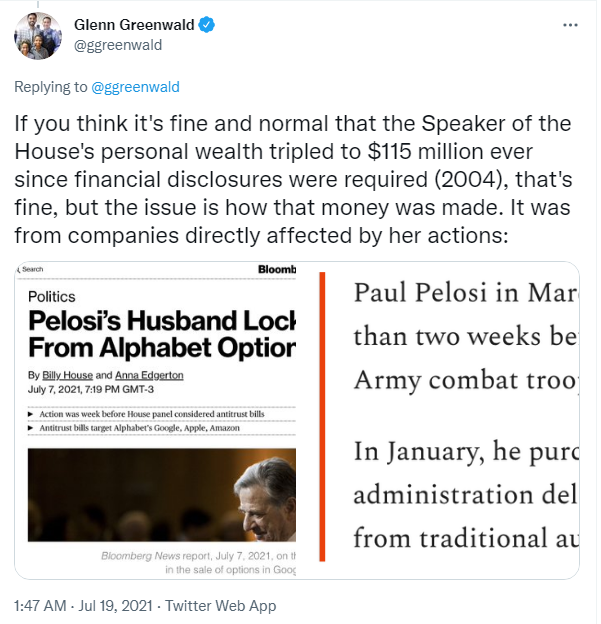This screenshot has width=601, height=624.
Task: Click the Bloomberg Search magnifier icon
Action: coord(25,269)
